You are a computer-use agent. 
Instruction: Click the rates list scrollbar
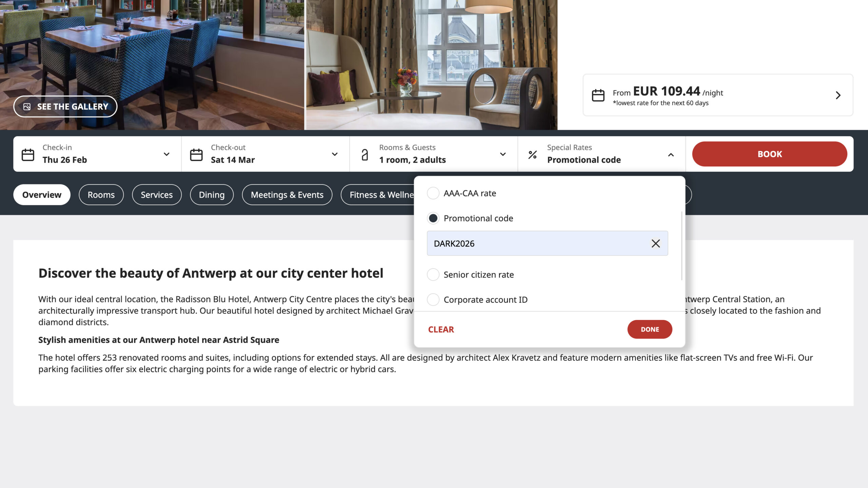682,246
